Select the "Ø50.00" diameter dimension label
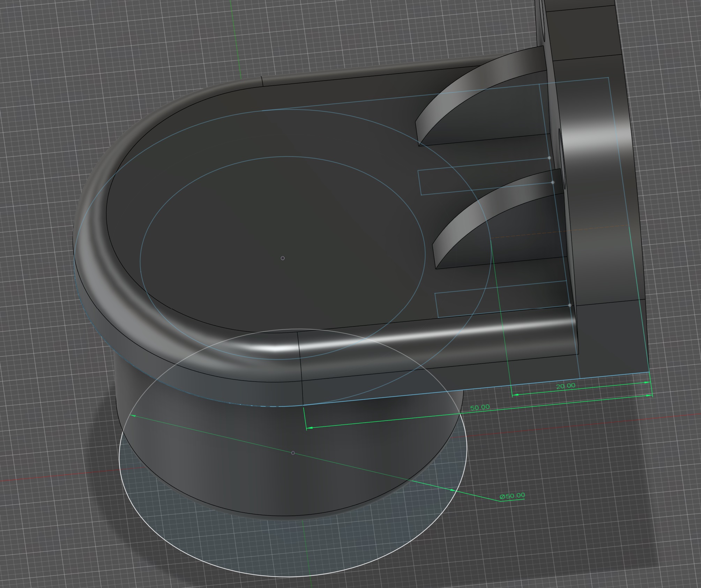 click(512, 496)
